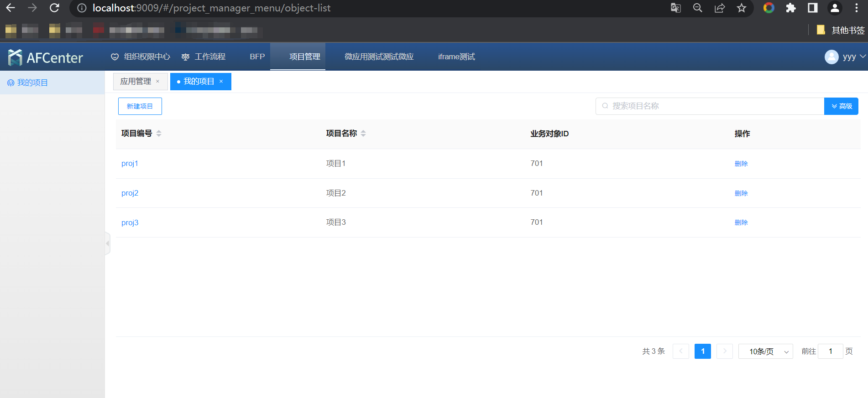Bookmark this page with the star icon

click(x=742, y=8)
